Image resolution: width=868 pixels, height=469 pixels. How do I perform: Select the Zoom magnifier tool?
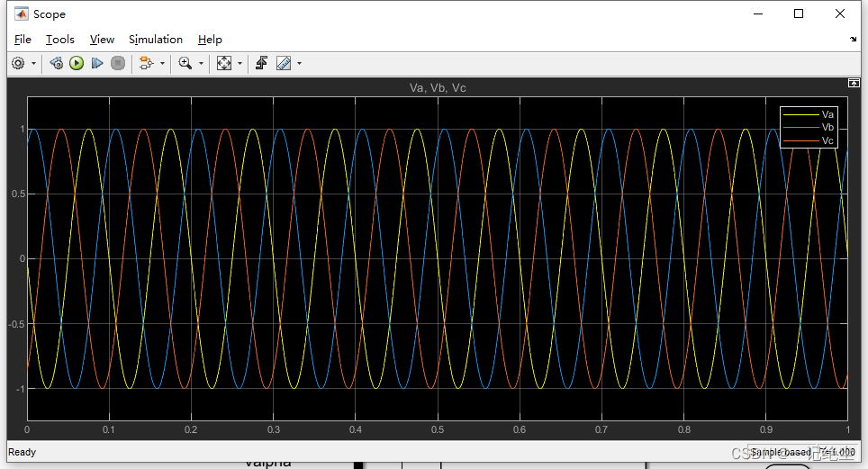point(185,63)
